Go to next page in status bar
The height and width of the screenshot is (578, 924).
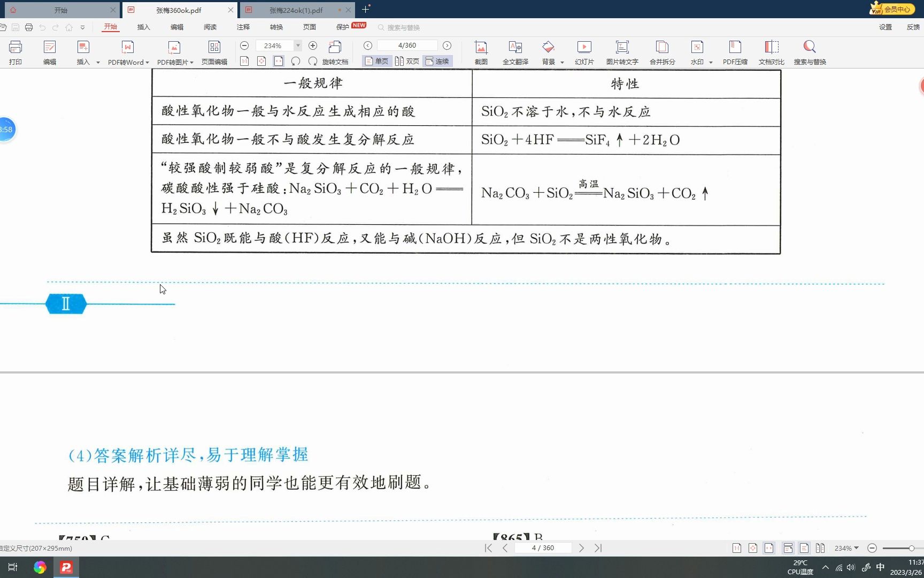tap(581, 548)
